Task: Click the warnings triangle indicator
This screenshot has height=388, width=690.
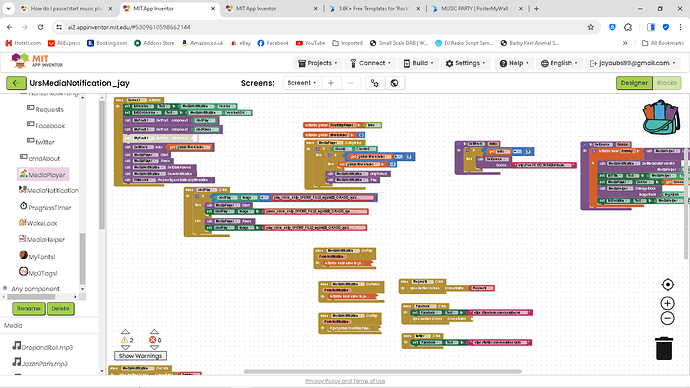Action: (x=125, y=340)
